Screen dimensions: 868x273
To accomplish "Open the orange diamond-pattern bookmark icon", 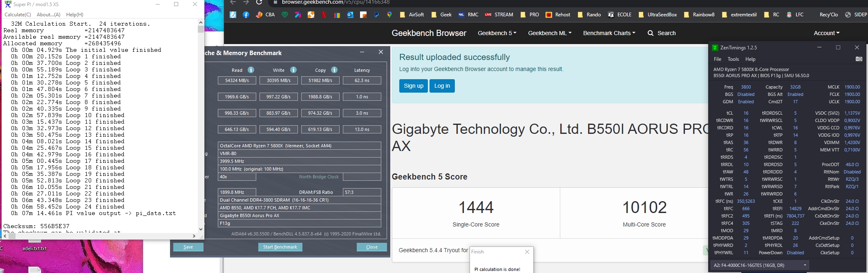I will pyautogui.click(x=311, y=15).
